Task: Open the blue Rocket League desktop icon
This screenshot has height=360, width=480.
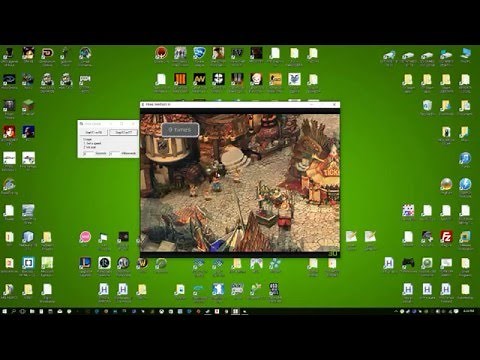Action: [199, 53]
